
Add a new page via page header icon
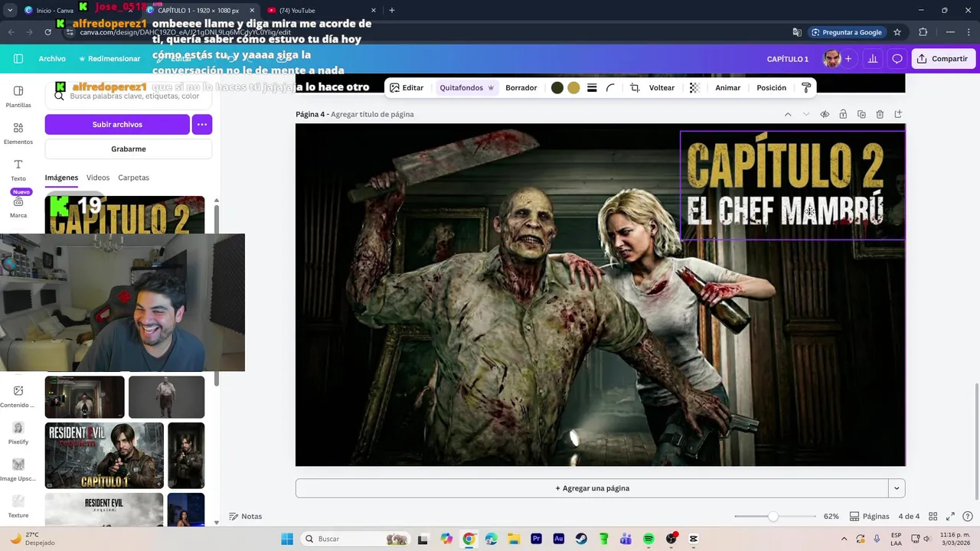(898, 114)
